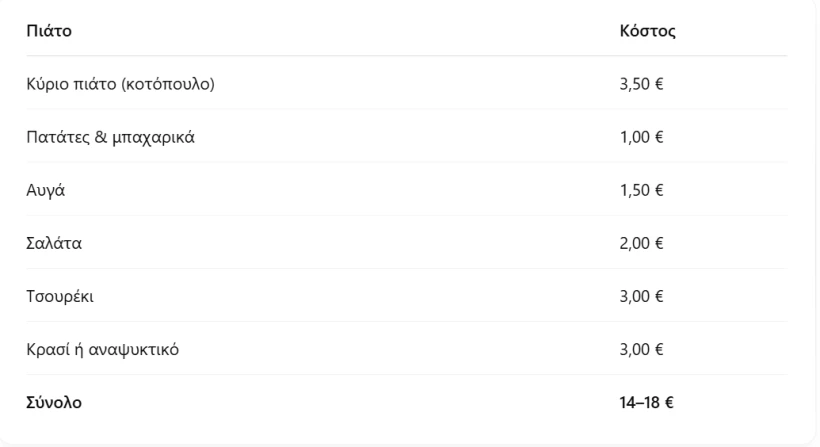820x447 pixels.
Task: Select the Σαλάτα row label
Action: click(54, 244)
